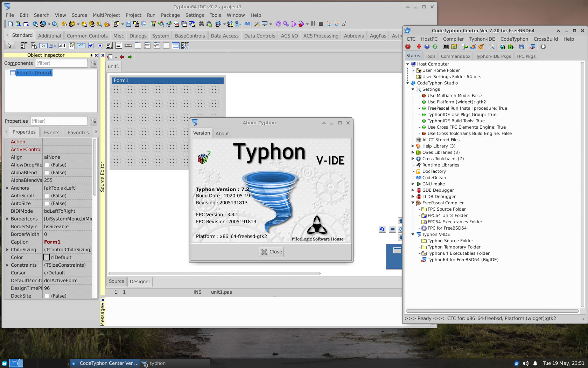The width and height of the screenshot is (588, 368).
Task: Click the Pause debugging icon
Action: (x=313, y=24)
